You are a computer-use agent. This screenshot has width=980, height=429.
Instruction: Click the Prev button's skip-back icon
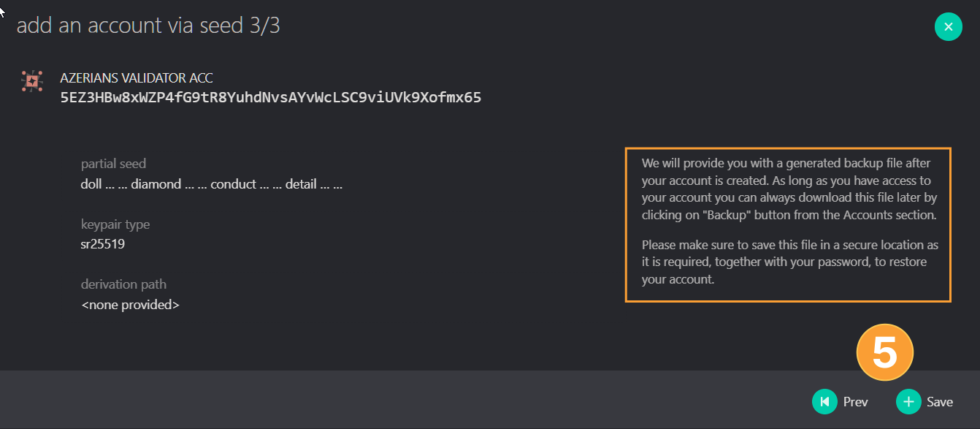824,401
